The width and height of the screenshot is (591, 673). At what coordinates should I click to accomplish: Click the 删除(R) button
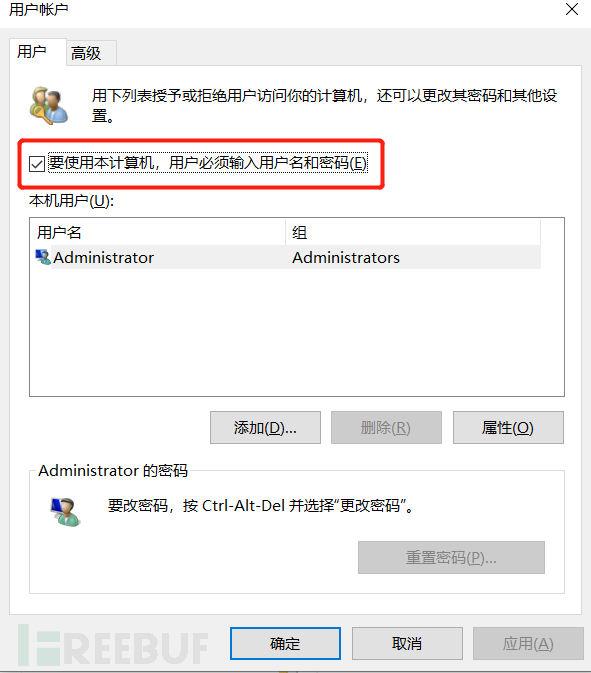[386, 427]
